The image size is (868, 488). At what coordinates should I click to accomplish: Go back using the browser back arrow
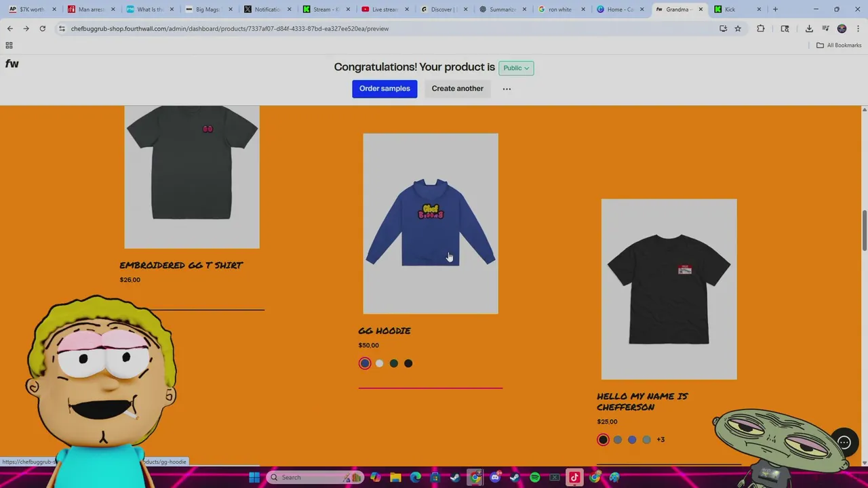click(9, 28)
